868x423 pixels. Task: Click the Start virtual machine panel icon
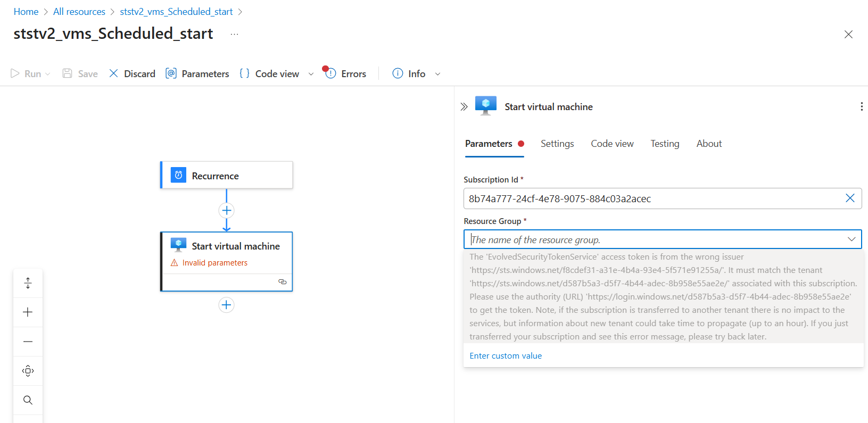click(x=486, y=105)
